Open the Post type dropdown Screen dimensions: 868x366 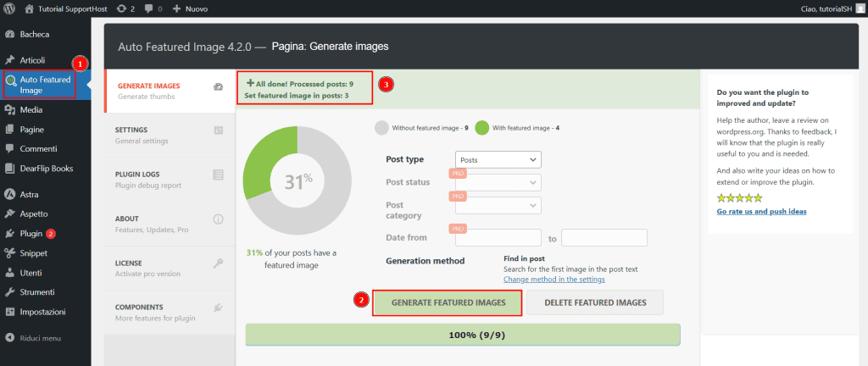pyautogui.click(x=498, y=160)
